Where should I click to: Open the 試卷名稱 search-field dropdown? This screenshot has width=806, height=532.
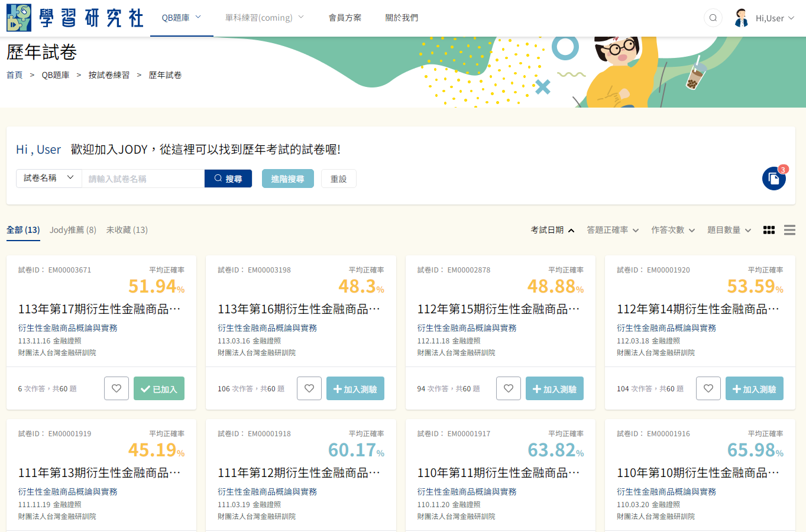[49, 178]
